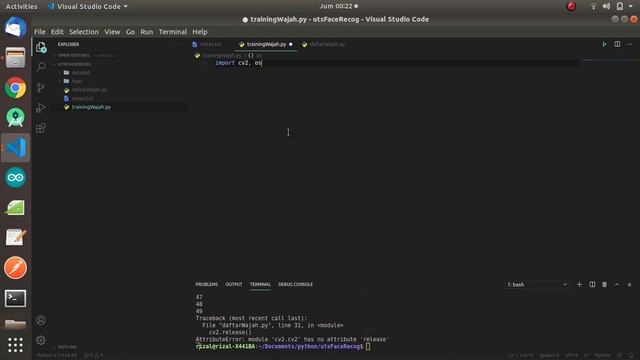This screenshot has height=360, width=640.
Task: Open Run and Debug view
Action: point(41,107)
